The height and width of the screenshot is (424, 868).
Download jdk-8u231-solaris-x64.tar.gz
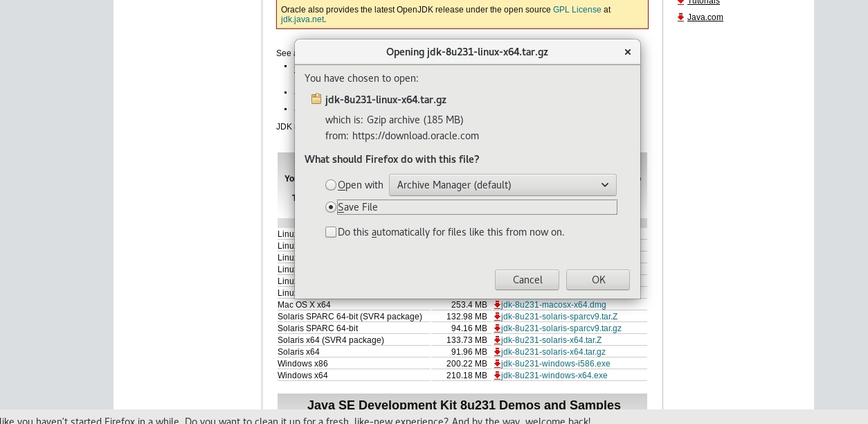(554, 352)
